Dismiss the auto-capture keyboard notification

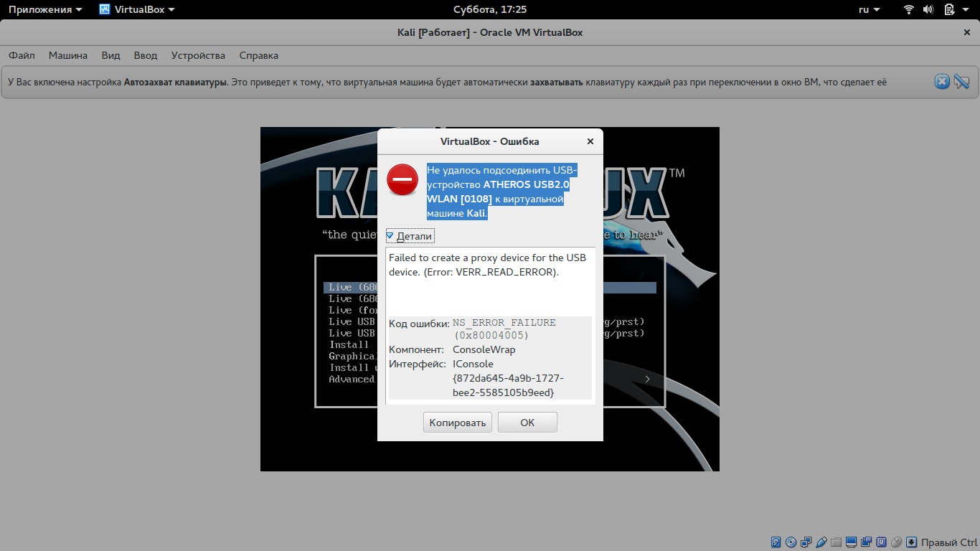click(943, 82)
